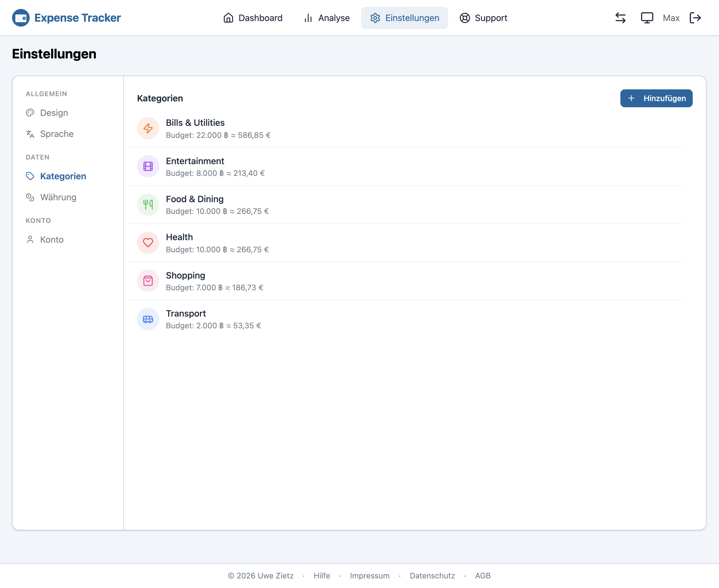Image resolution: width=719 pixels, height=588 pixels.
Task: Select Design in settings sidebar
Action: [x=54, y=113]
